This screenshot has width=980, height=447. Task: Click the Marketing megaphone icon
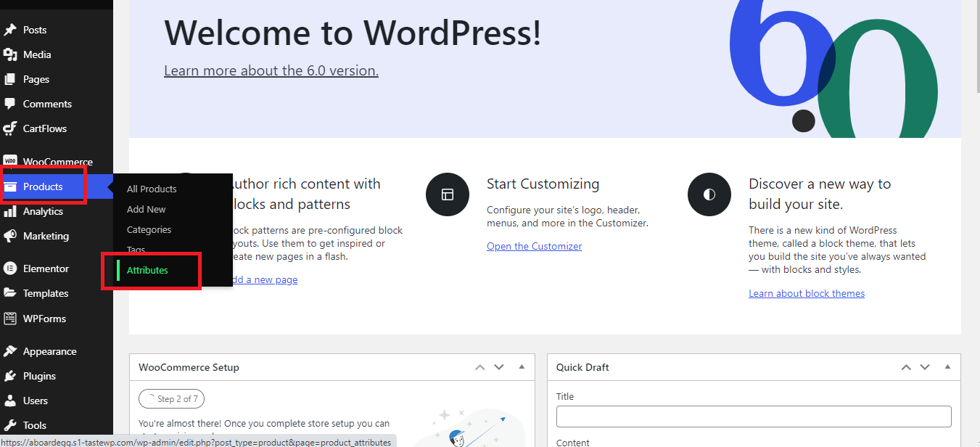coord(10,236)
